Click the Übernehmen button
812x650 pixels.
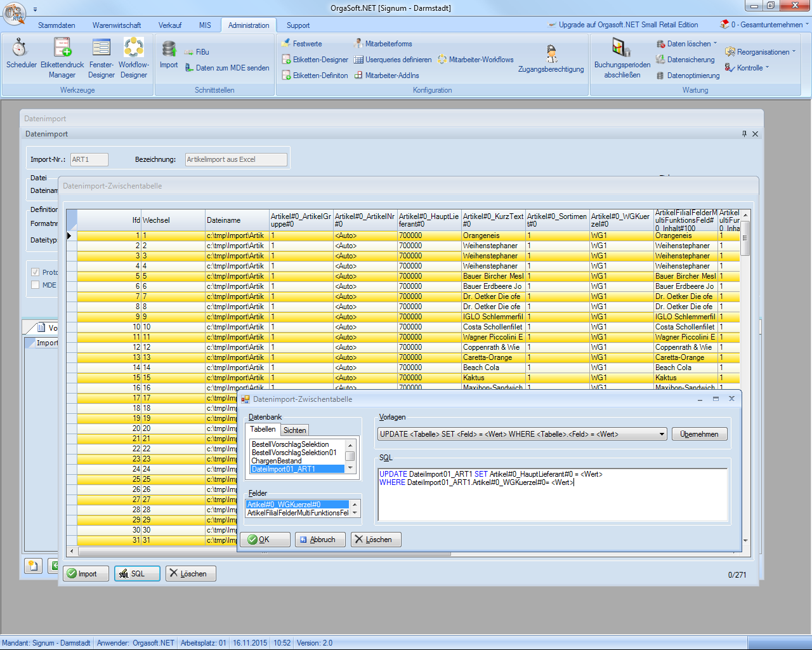pos(699,434)
